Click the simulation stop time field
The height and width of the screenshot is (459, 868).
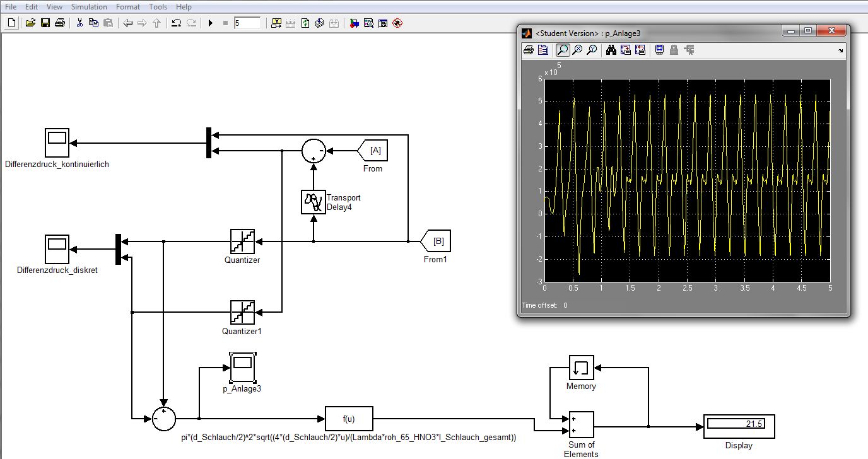coord(247,23)
